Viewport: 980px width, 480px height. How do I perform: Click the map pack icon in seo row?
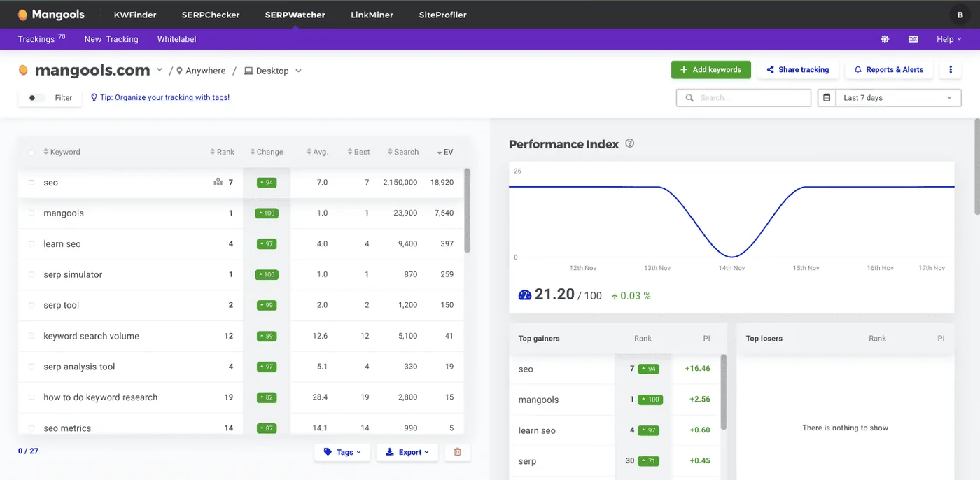[x=218, y=182]
